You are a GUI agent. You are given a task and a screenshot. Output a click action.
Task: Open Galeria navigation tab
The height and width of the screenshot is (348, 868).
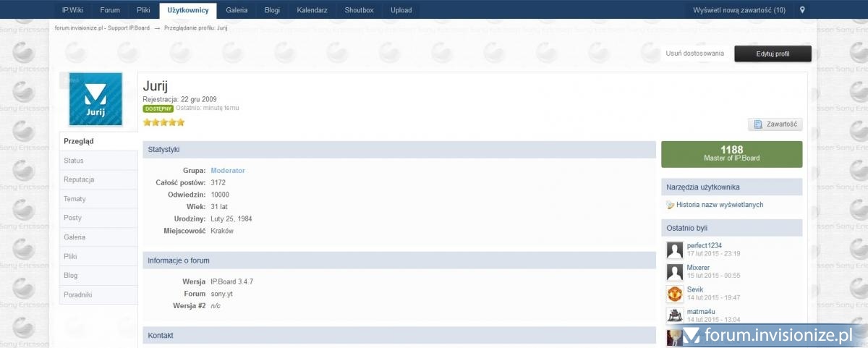(x=237, y=10)
